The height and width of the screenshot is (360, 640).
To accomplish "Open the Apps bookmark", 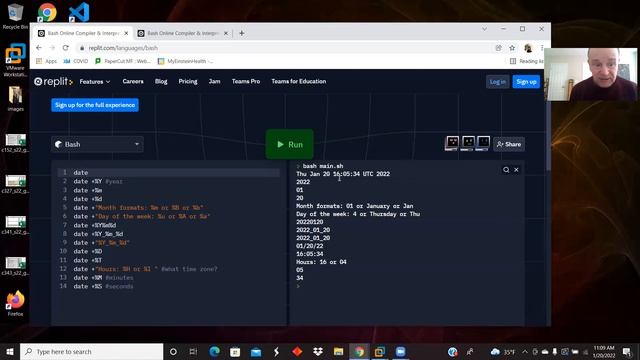I will click(47, 61).
